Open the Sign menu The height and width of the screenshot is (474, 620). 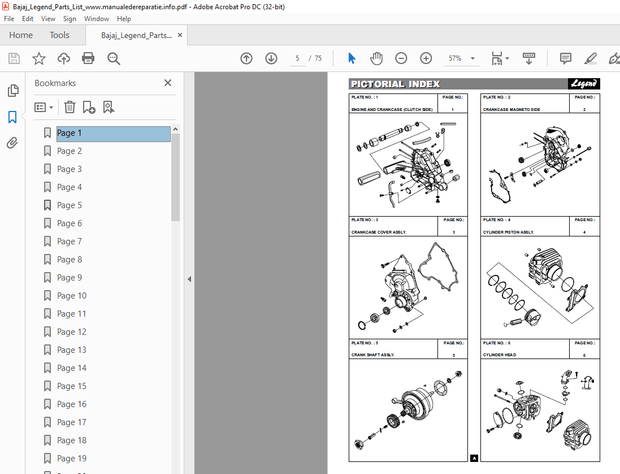click(x=70, y=19)
